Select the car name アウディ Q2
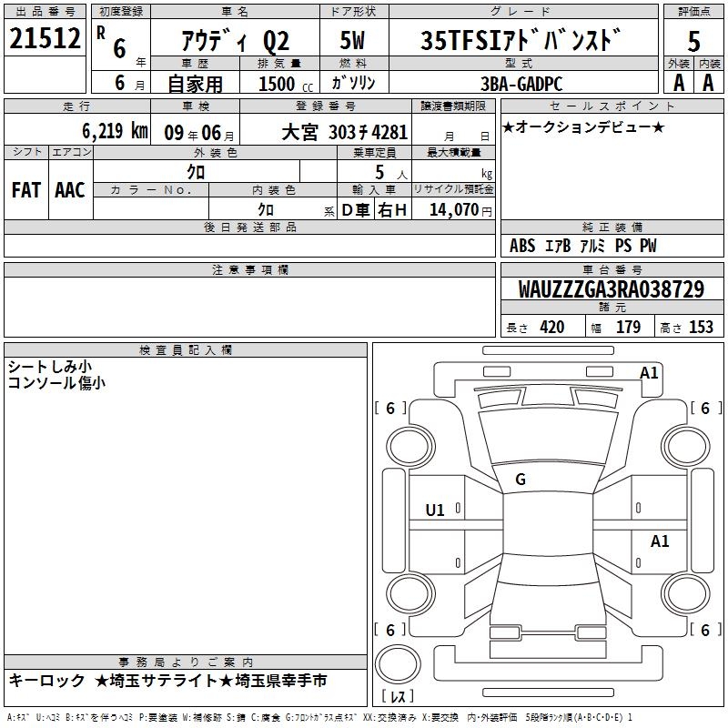This screenshot has width=728, height=728. (236, 41)
